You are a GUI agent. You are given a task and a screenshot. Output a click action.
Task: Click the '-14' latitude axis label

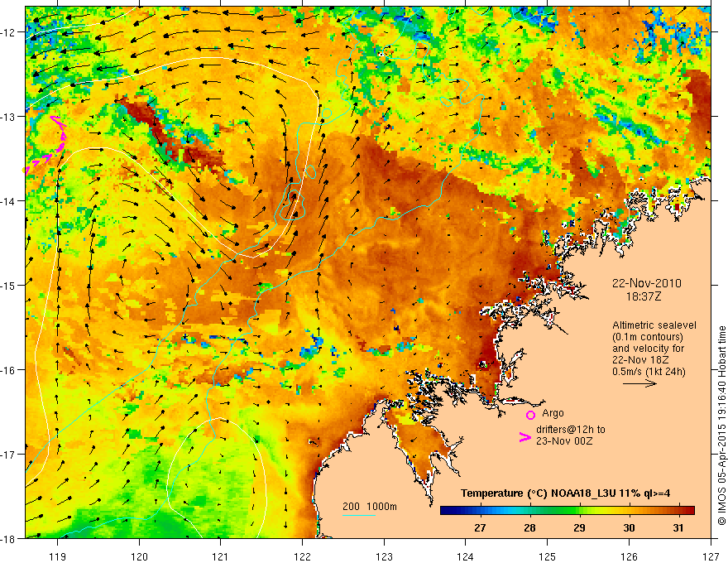click(8, 201)
